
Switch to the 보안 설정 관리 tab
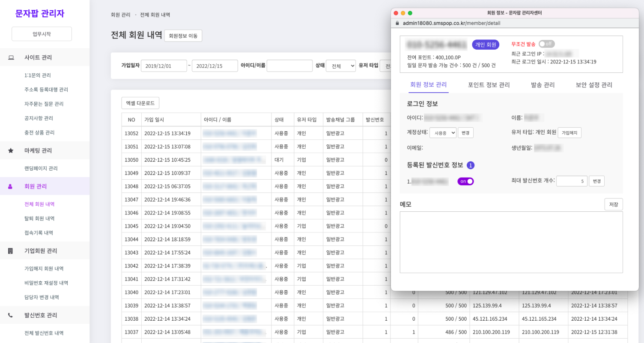coord(594,85)
